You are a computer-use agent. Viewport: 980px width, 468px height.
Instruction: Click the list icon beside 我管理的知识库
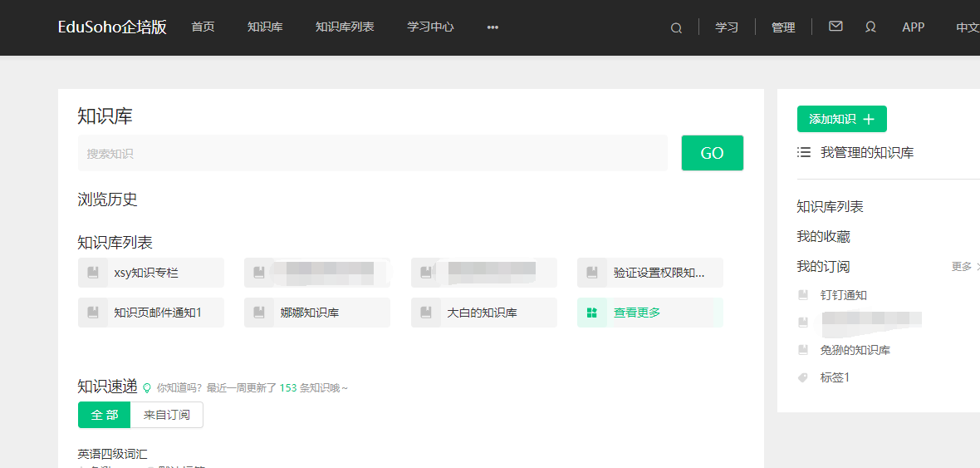(x=804, y=152)
